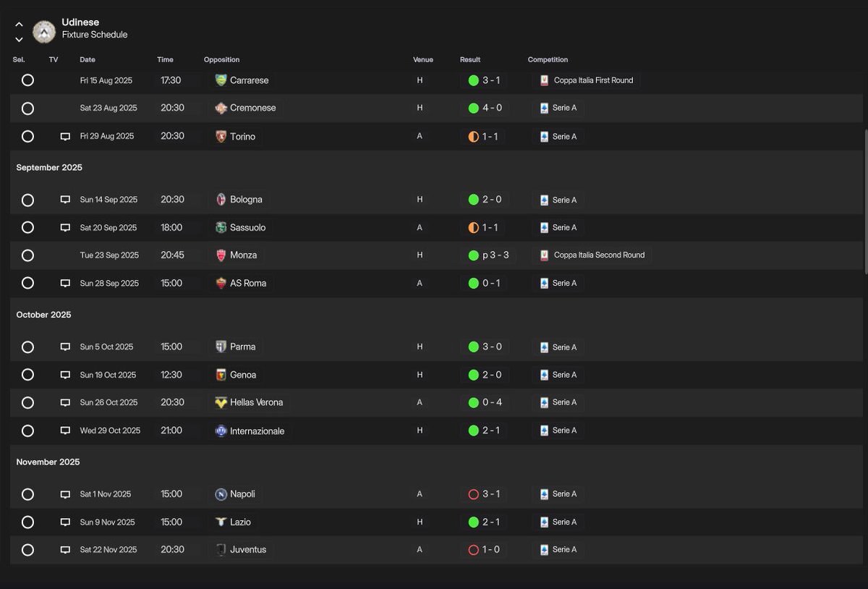Open Coppa Italia Second Round competition link

click(x=592, y=255)
